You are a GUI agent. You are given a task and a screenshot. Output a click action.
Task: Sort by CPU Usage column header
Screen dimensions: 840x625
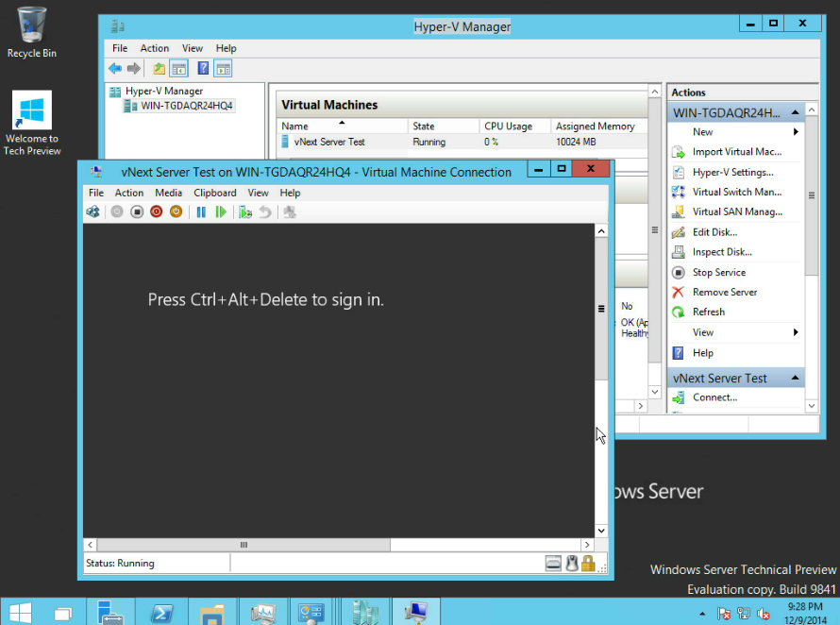coord(515,126)
